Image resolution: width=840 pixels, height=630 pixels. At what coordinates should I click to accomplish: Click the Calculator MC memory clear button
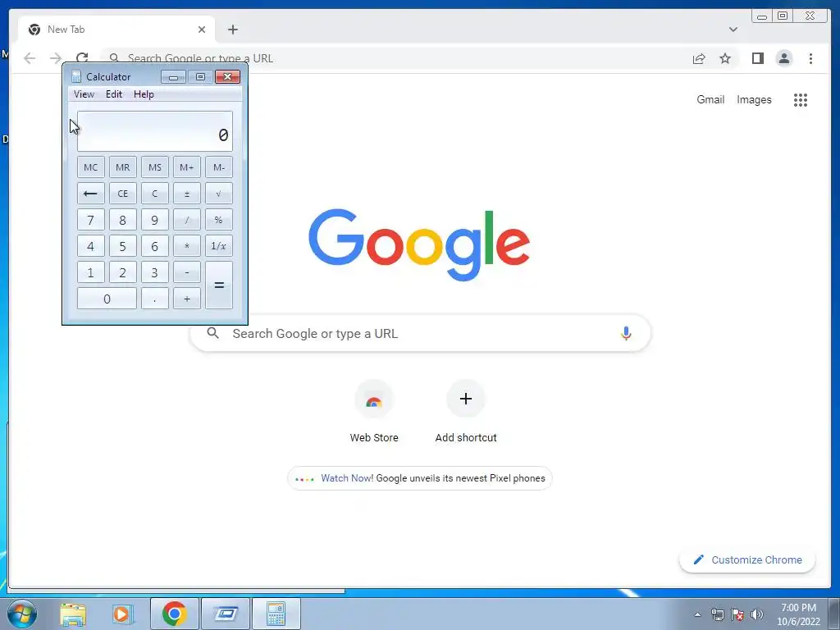[x=90, y=167]
